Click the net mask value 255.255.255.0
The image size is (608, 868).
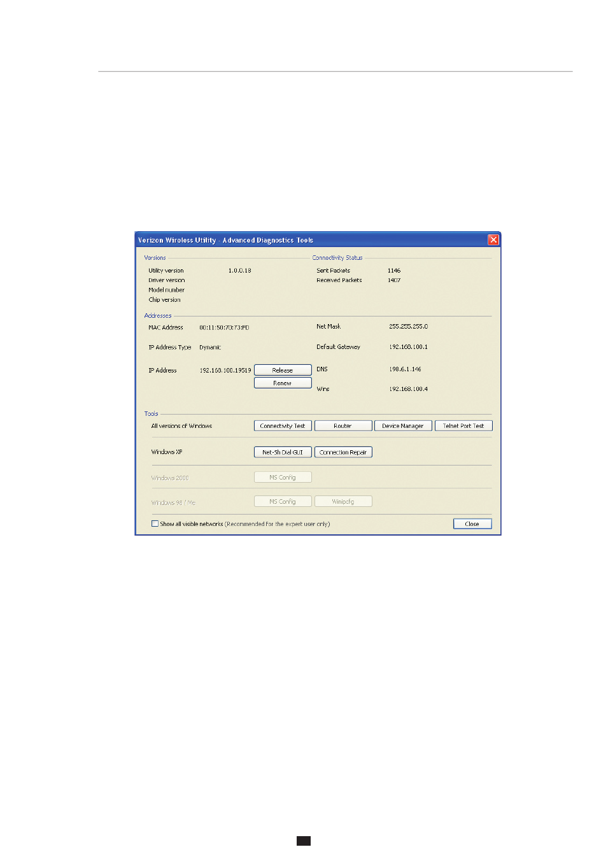pyautogui.click(x=409, y=326)
